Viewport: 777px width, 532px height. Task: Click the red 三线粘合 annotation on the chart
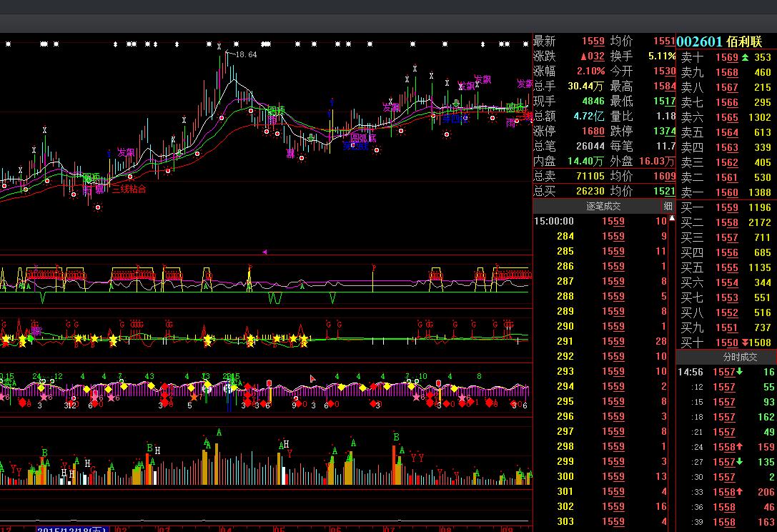[x=129, y=189]
